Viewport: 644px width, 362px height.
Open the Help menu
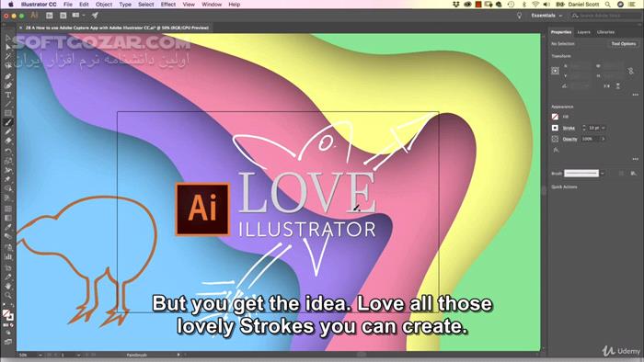pyautogui.click(x=234, y=5)
